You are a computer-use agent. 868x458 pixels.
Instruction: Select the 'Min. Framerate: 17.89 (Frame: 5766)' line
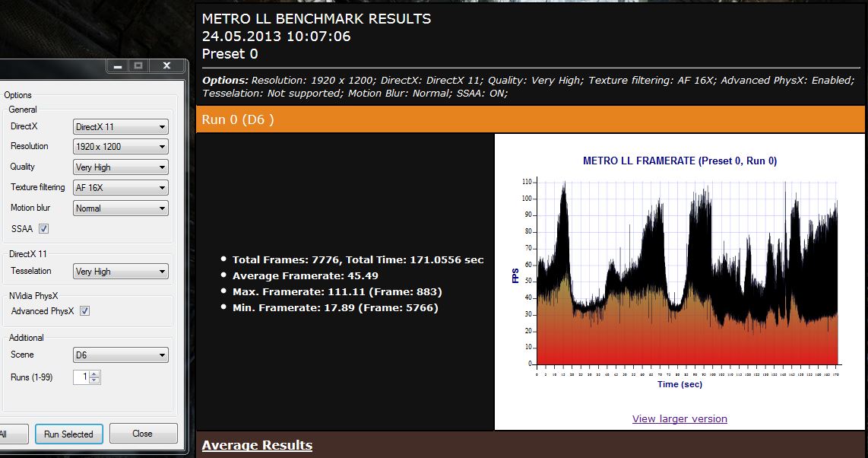335,308
